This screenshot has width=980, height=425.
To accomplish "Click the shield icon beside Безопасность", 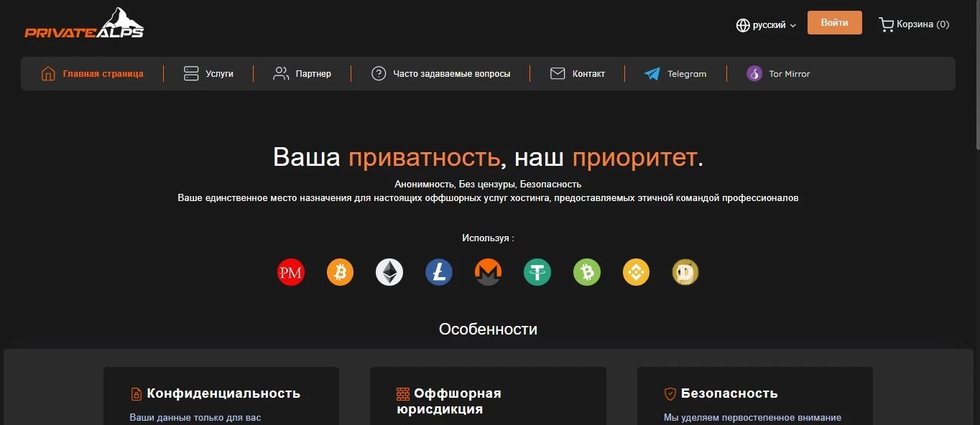I will pyautogui.click(x=670, y=394).
